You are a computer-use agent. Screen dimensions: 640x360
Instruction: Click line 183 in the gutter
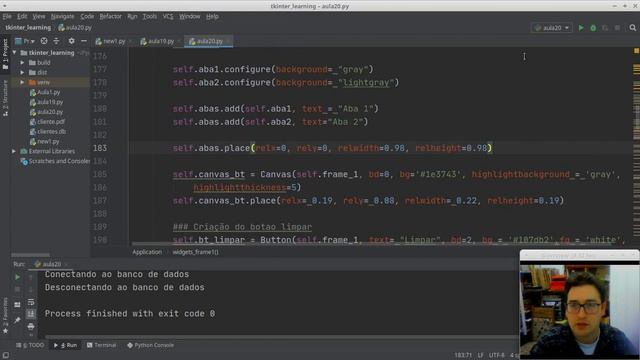100,148
